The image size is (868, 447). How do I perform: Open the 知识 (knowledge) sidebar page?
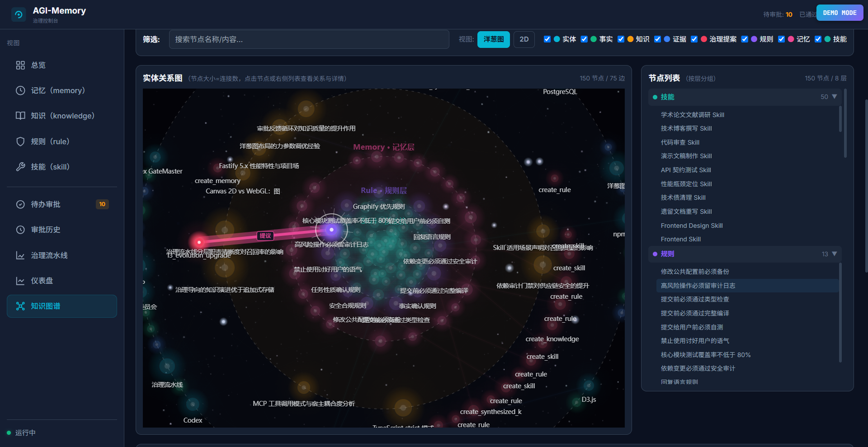62,116
